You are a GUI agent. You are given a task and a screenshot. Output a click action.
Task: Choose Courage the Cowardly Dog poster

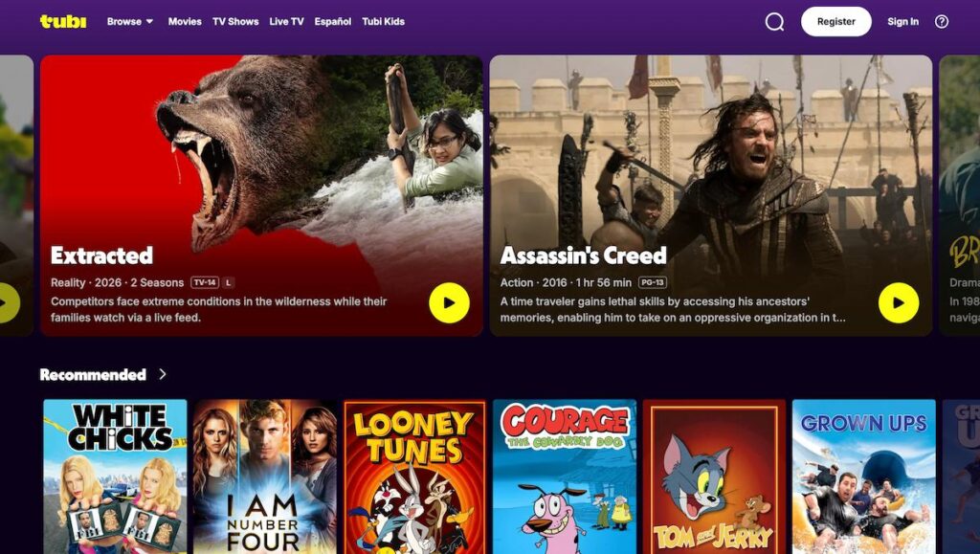[565, 476]
